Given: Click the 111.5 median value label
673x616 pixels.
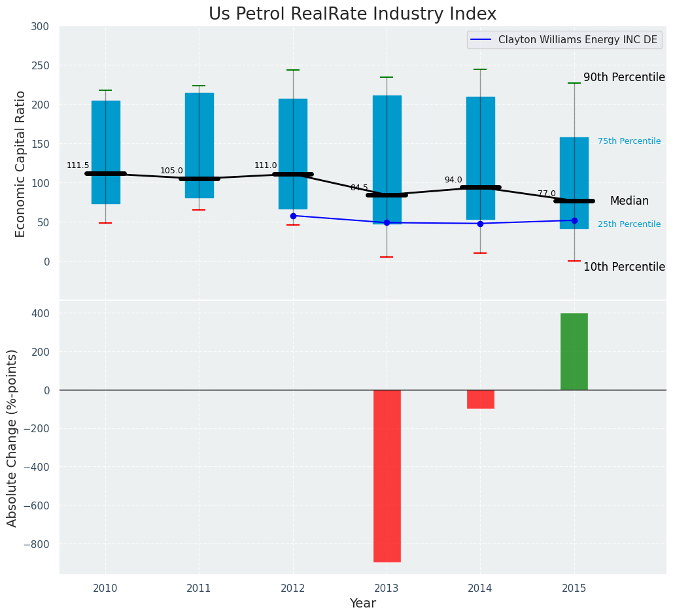Looking at the screenshot, I should coord(78,166).
